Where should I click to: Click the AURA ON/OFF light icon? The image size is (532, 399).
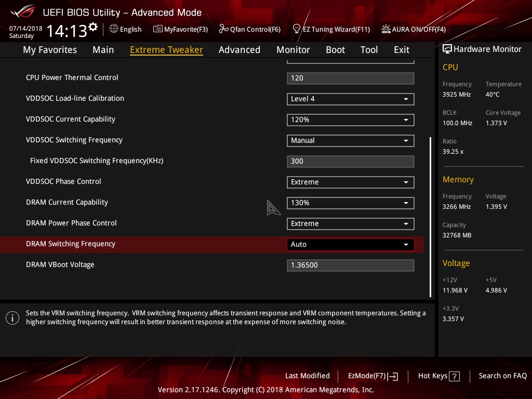(x=386, y=29)
